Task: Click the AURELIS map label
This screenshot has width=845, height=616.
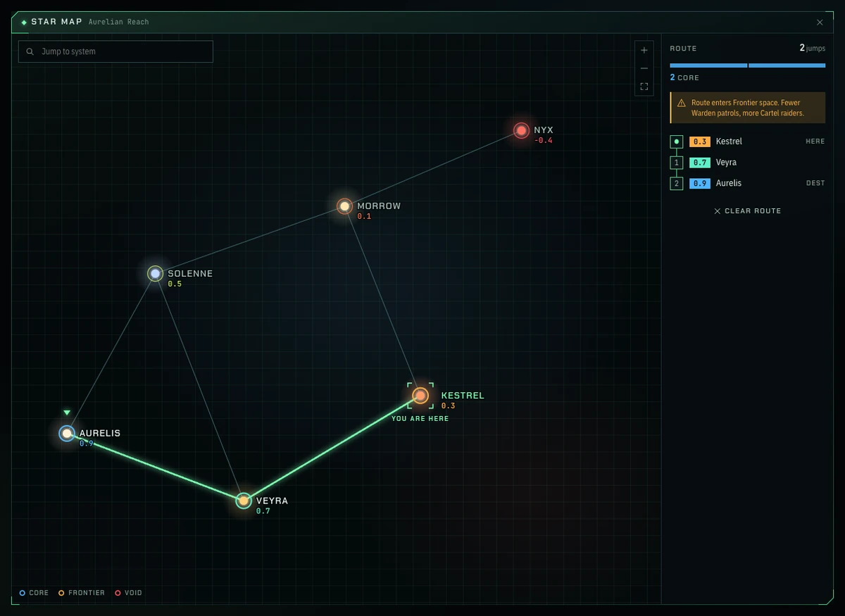Action: click(x=100, y=434)
